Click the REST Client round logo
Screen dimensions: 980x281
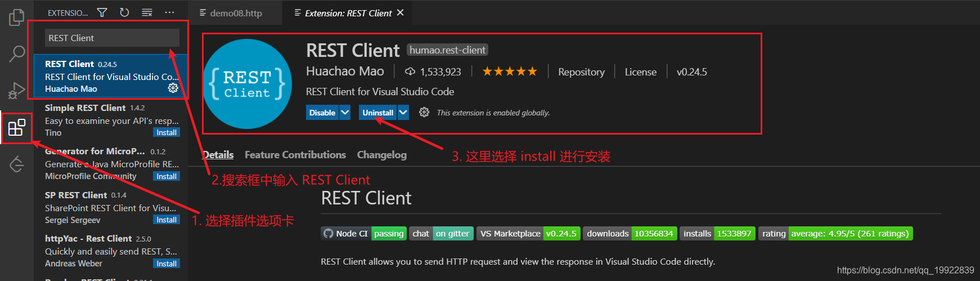click(248, 84)
